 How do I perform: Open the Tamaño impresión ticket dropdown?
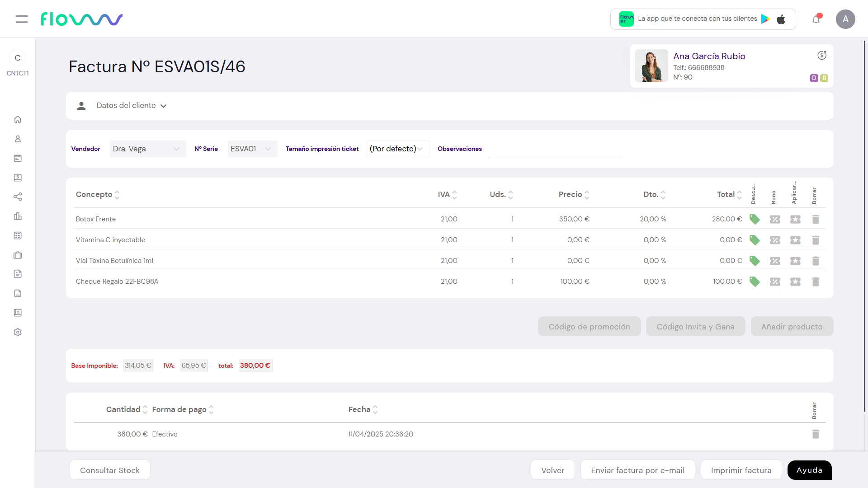click(397, 149)
